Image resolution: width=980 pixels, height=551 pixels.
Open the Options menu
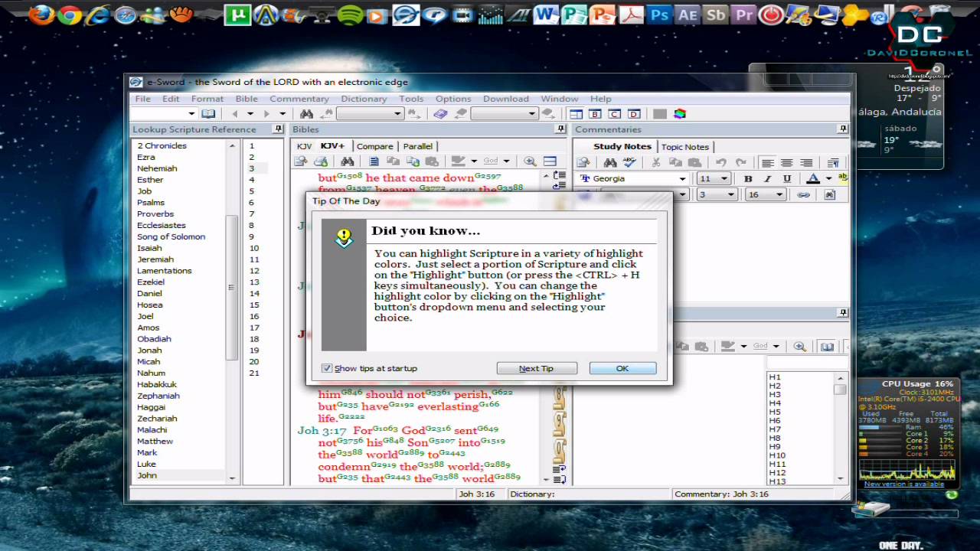(x=453, y=99)
